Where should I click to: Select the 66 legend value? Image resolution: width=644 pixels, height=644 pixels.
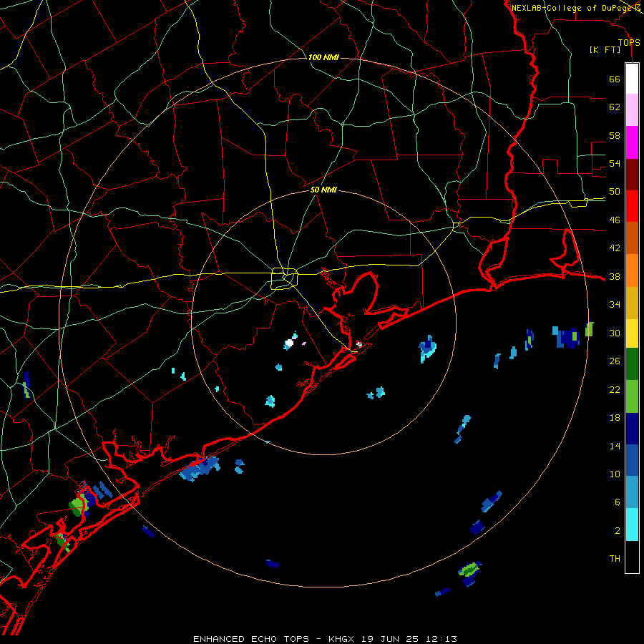(x=615, y=79)
